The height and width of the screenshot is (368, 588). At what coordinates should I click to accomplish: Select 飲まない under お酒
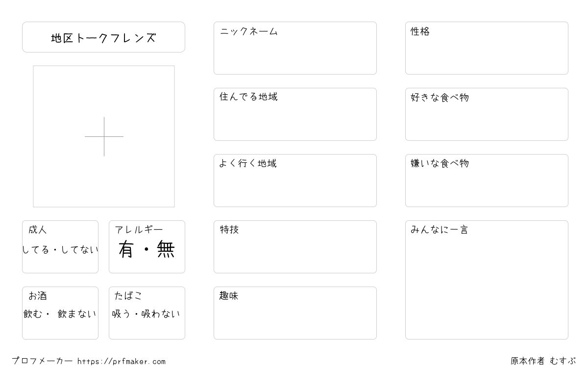[x=77, y=314]
